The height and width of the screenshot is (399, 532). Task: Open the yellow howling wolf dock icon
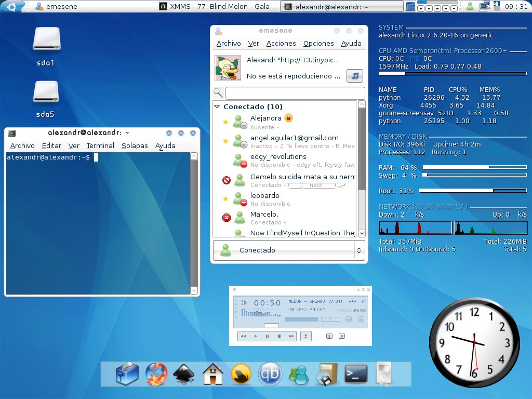[241, 374]
